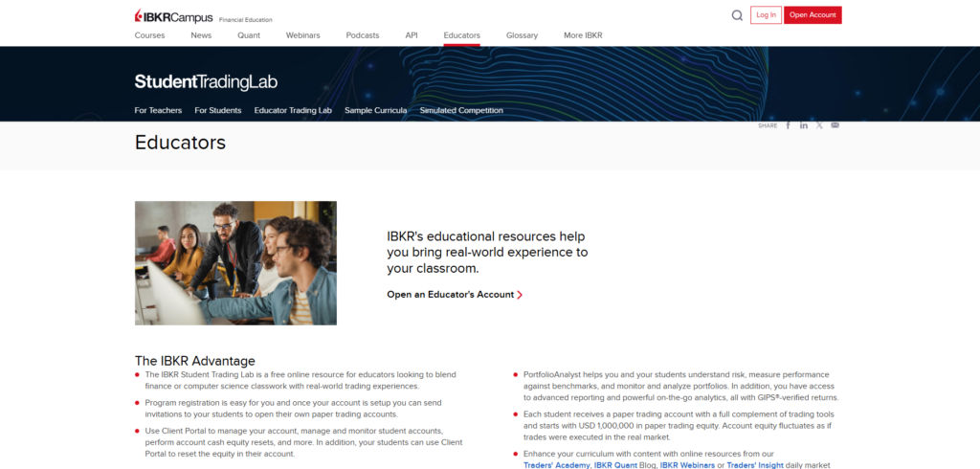
Task: Click the IBKR Campus logo
Action: tap(174, 17)
